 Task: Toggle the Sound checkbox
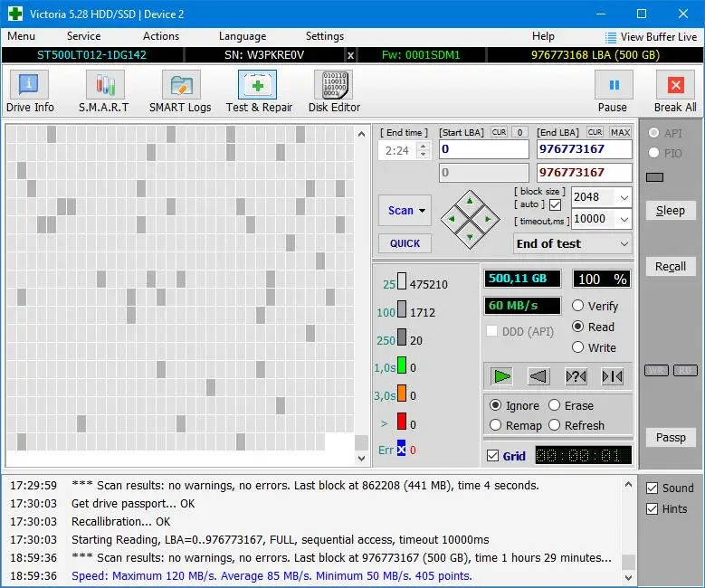coord(652,488)
